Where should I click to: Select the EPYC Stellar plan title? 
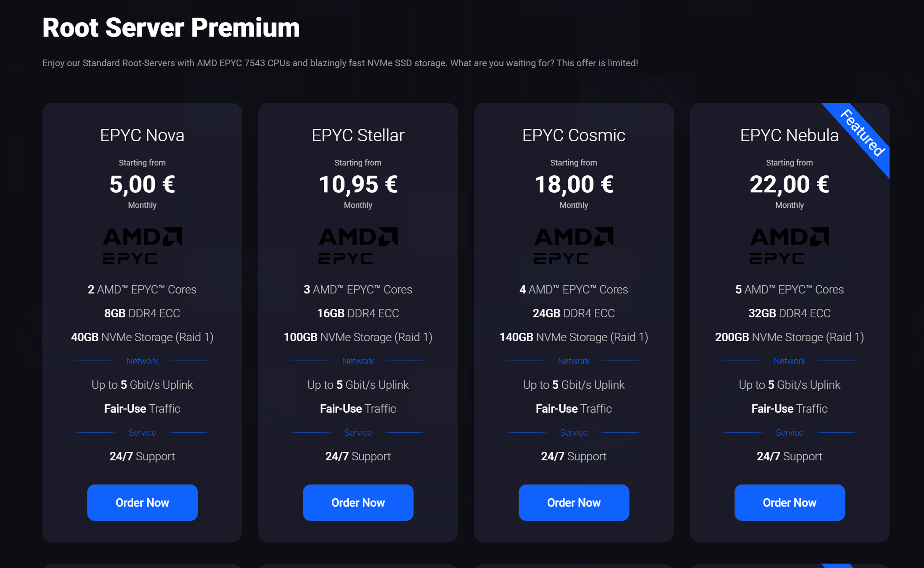coord(358,135)
